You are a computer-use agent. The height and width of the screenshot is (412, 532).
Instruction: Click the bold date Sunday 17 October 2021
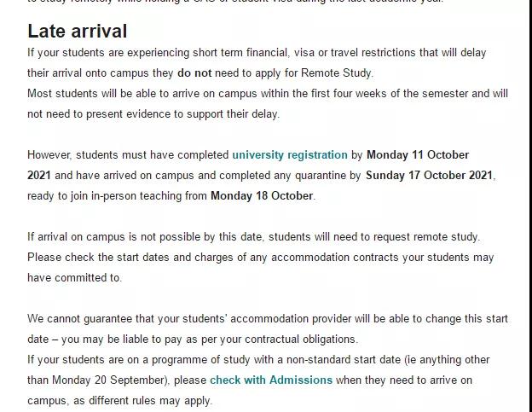[x=429, y=176]
